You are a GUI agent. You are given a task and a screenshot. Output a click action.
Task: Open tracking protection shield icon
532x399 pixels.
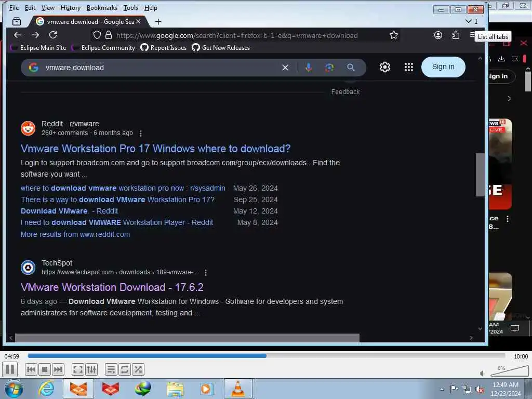point(97,35)
